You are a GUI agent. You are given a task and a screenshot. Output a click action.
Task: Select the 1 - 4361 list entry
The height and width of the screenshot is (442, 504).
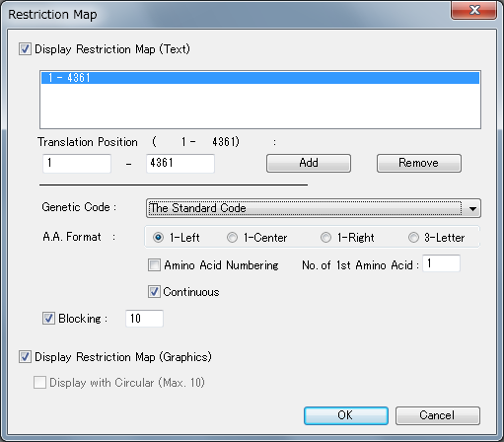(x=260, y=78)
